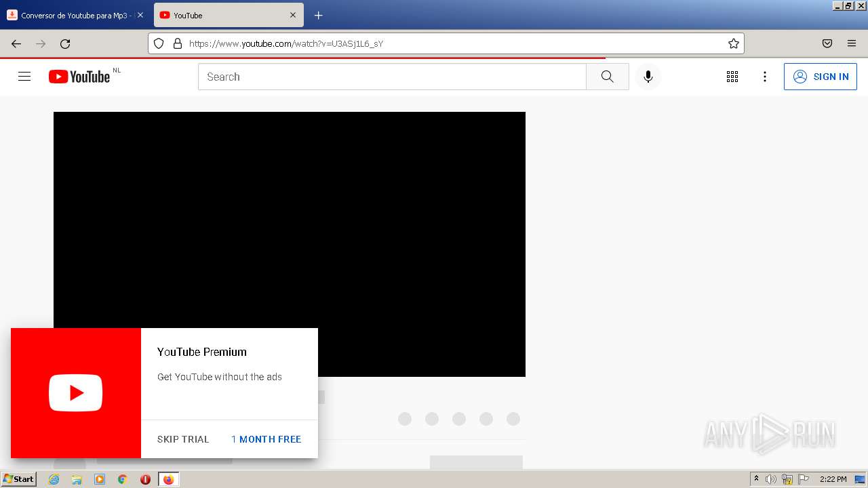Launch Chrome from taskbar

pos(122,479)
